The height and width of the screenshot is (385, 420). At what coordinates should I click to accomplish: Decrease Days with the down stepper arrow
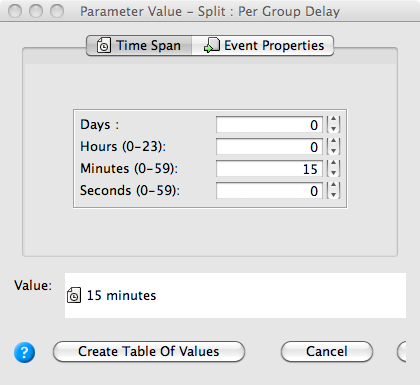(333, 129)
